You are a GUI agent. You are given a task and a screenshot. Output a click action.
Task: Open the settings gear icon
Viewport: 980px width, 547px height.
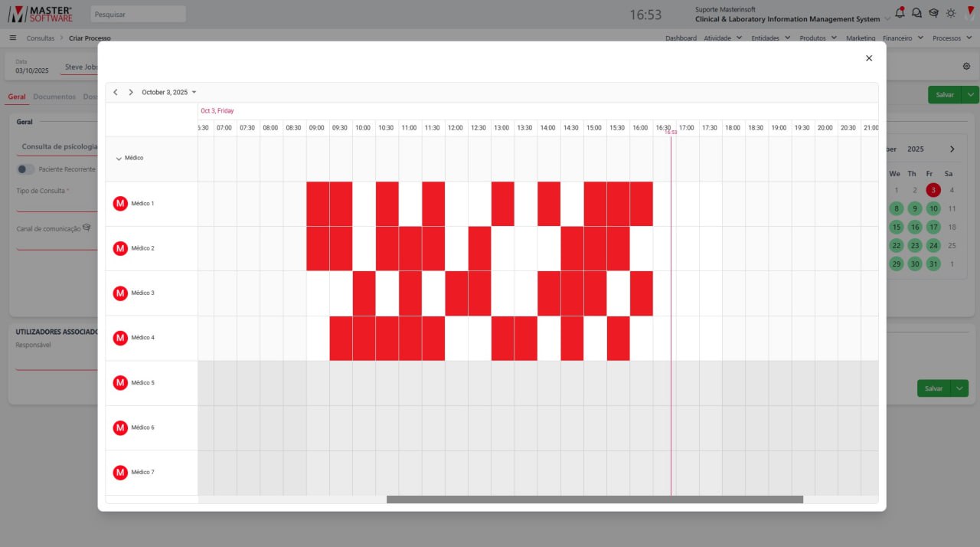coord(966,67)
